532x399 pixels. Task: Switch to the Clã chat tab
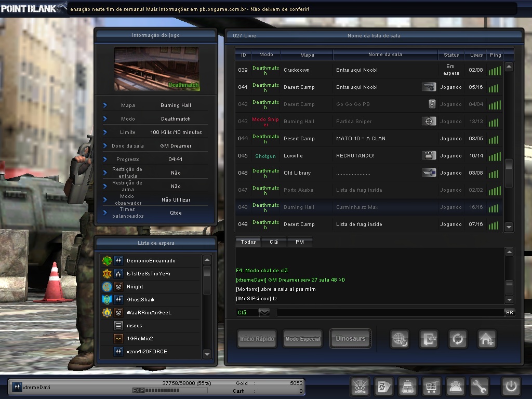tap(274, 242)
